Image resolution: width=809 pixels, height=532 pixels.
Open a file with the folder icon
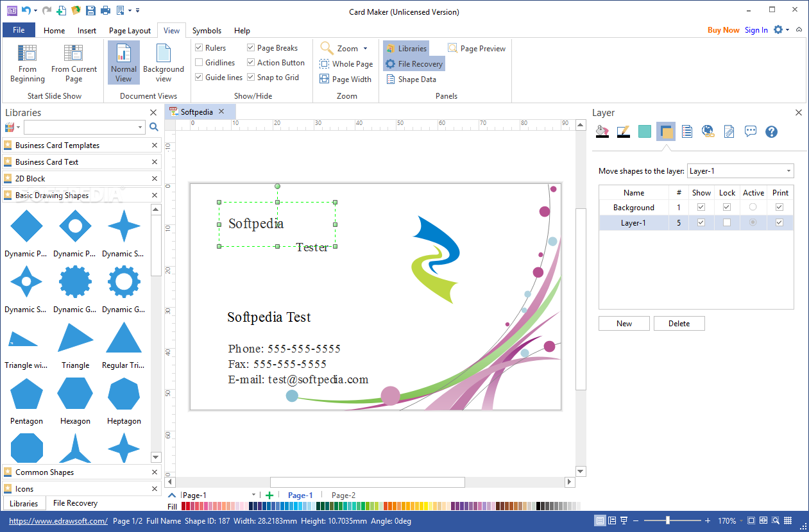[x=76, y=10]
